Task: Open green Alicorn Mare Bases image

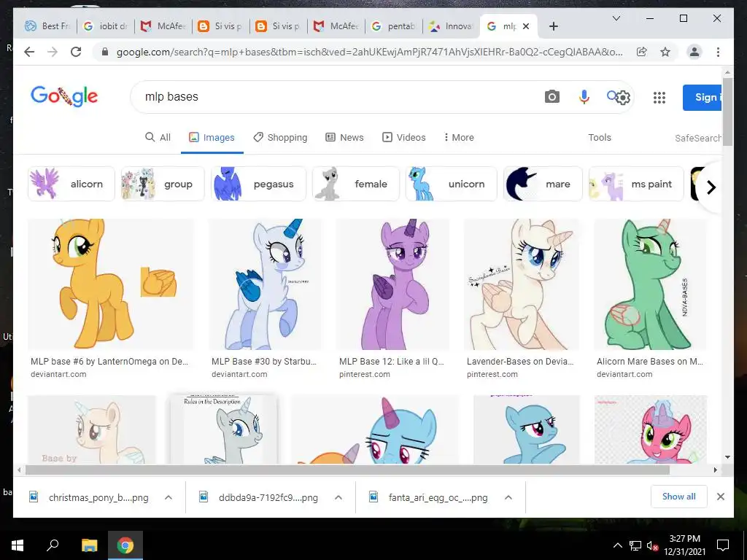Action: (x=650, y=284)
